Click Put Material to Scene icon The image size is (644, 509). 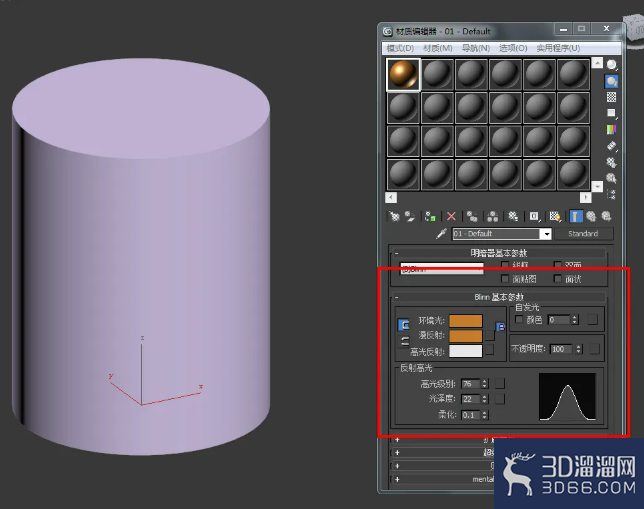[410, 216]
